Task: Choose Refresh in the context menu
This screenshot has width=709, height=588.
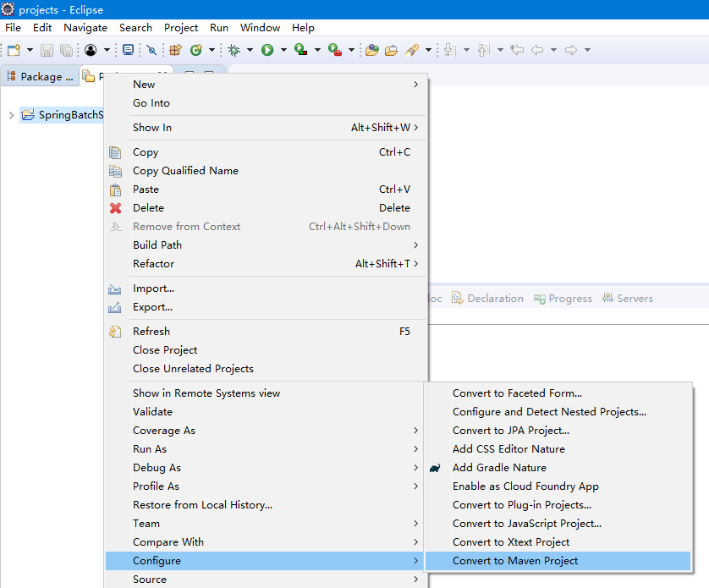Action: click(x=267, y=332)
